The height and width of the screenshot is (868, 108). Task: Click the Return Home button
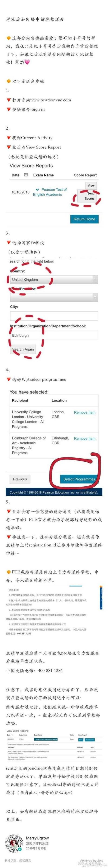click(x=84, y=219)
